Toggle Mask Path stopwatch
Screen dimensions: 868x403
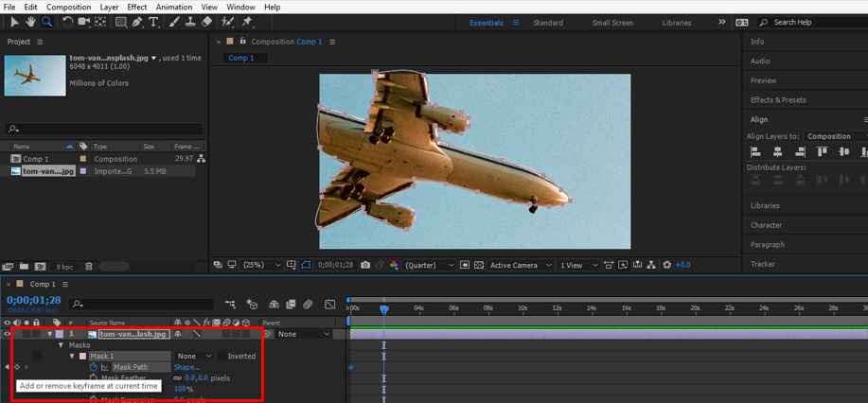pos(94,367)
